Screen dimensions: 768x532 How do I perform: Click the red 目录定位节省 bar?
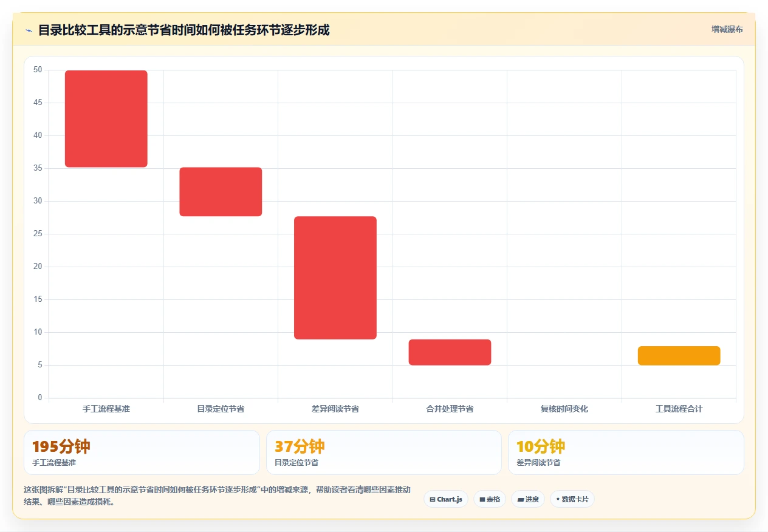(221, 192)
